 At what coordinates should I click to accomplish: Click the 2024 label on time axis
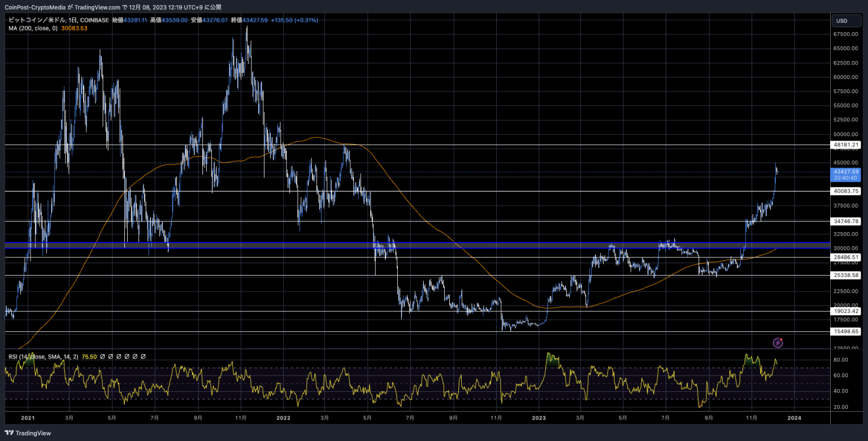click(x=794, y=418)
